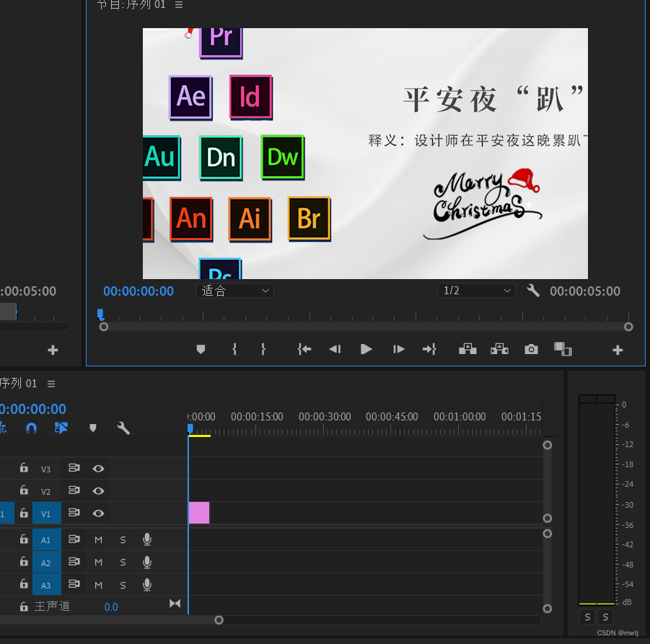Open the 1/2 playback resolution dropdown
The height and width of the screenshot is (644, 650).
pos(476,291)
